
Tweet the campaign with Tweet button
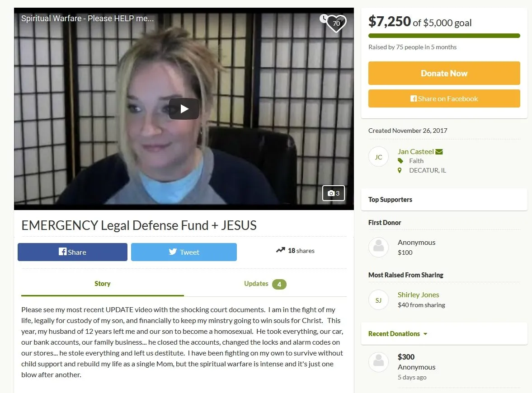(x=184, y=252)
